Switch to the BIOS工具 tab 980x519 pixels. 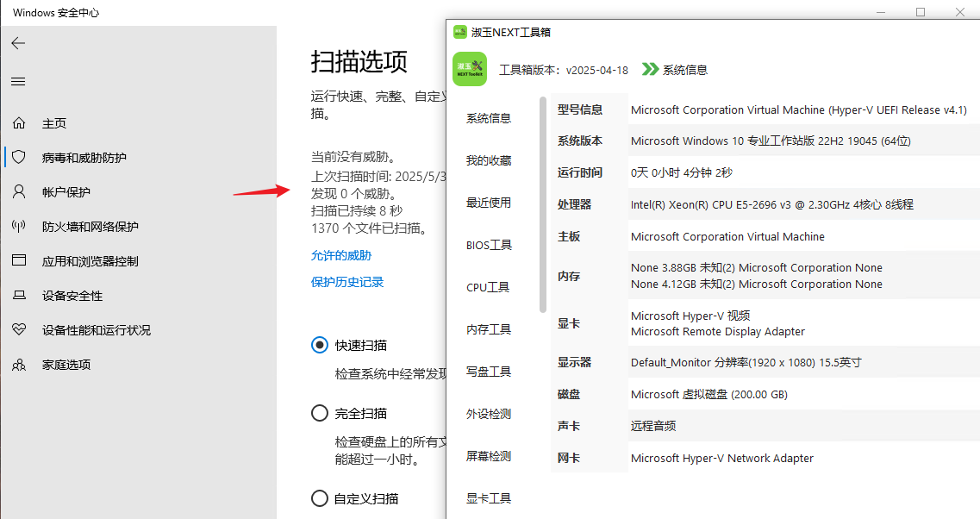489,245
